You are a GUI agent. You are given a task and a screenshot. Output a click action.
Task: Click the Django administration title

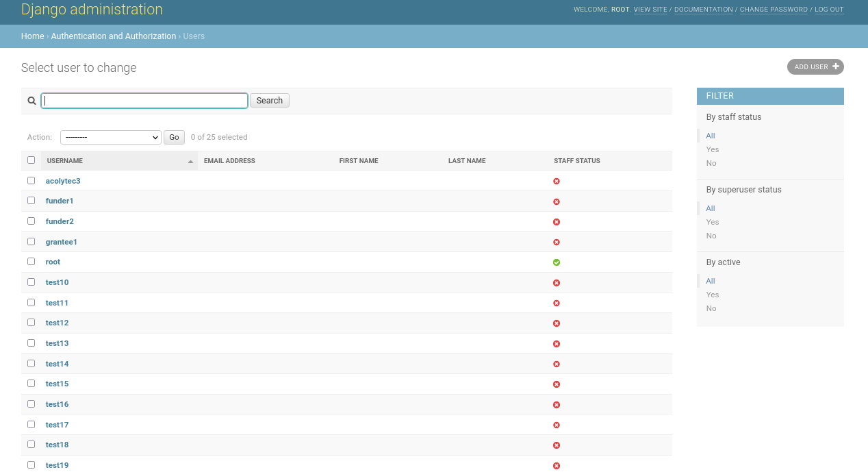pyautogui.click(x=92, y=10)
